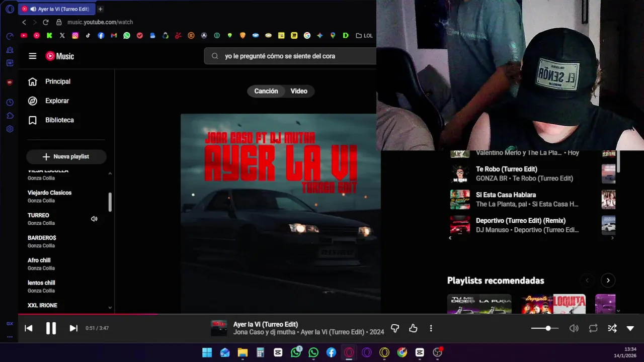Open the hamburger guide menu
The width and height of the screenshot is (644, 362).
click(x=33, y=56)
